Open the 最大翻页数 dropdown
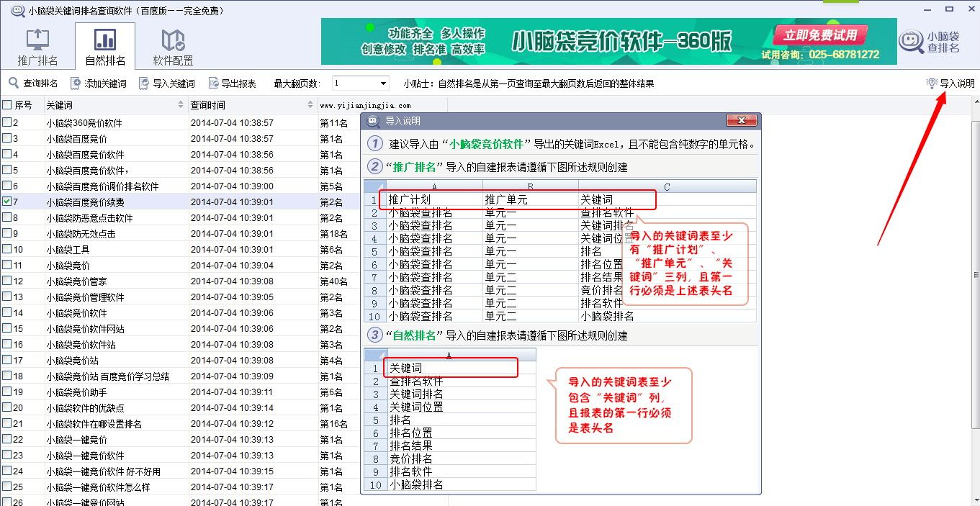Screen dimensions: 980x506 tap(382, 83)
